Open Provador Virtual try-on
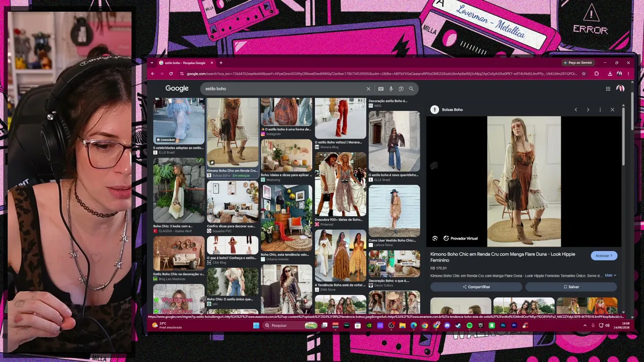This screenshot has height=362, width=644. click(460, 238)
